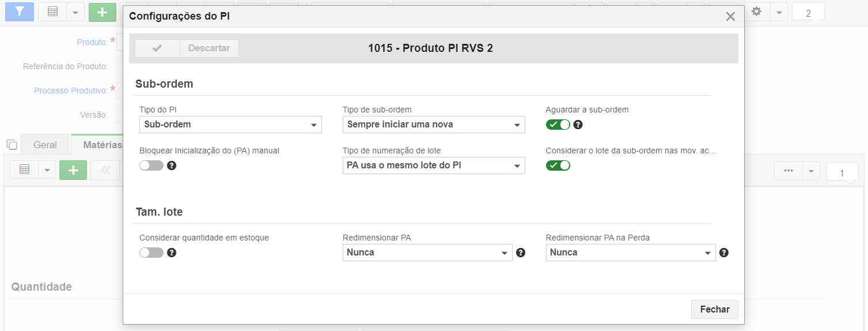Open the Tipo de sub-ordem dropdown
Viewport: 868px width, 331px height.
click(x=434, y=125)
